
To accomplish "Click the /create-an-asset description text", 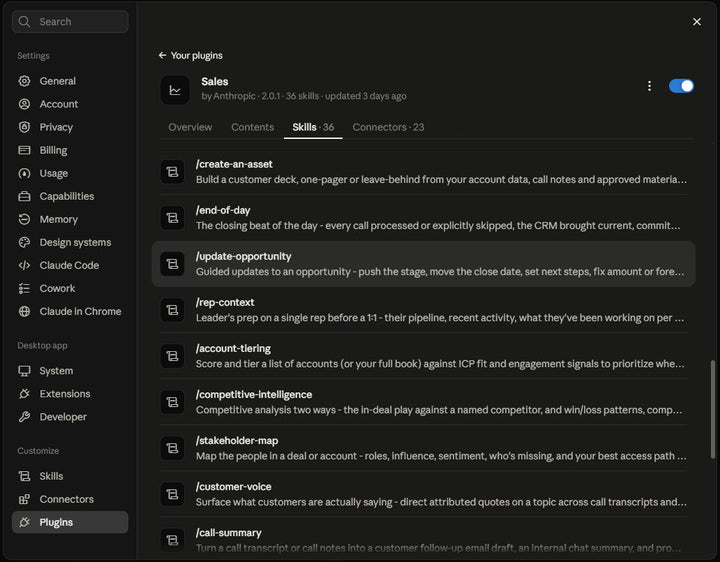I will pos(441,180).
